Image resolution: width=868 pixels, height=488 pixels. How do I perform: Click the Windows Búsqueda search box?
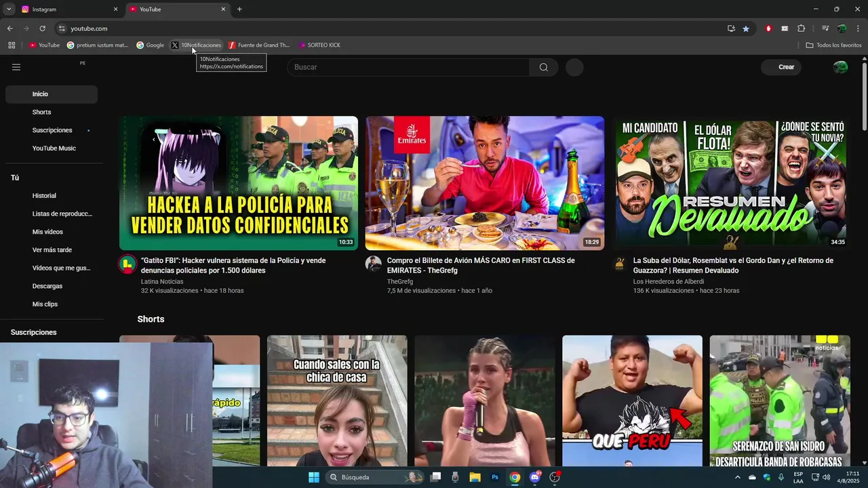coord(374,477)
